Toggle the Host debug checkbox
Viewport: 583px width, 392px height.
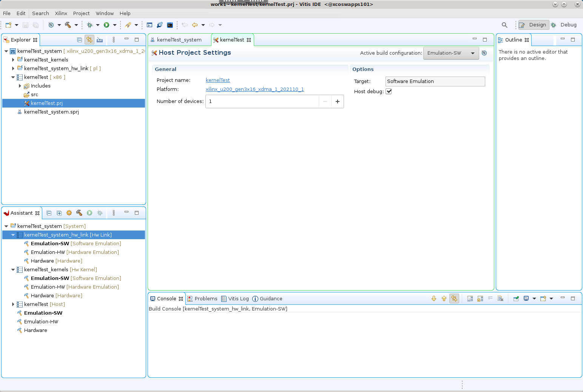click(x=389, y=91)
